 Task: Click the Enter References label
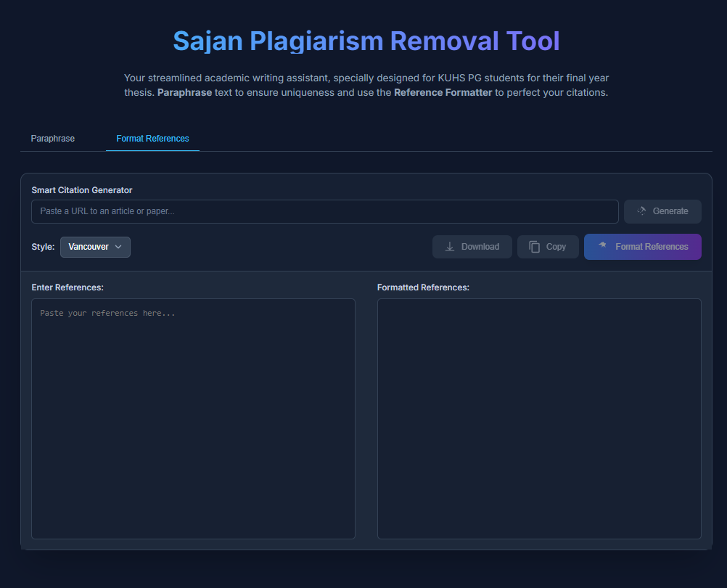67,287
